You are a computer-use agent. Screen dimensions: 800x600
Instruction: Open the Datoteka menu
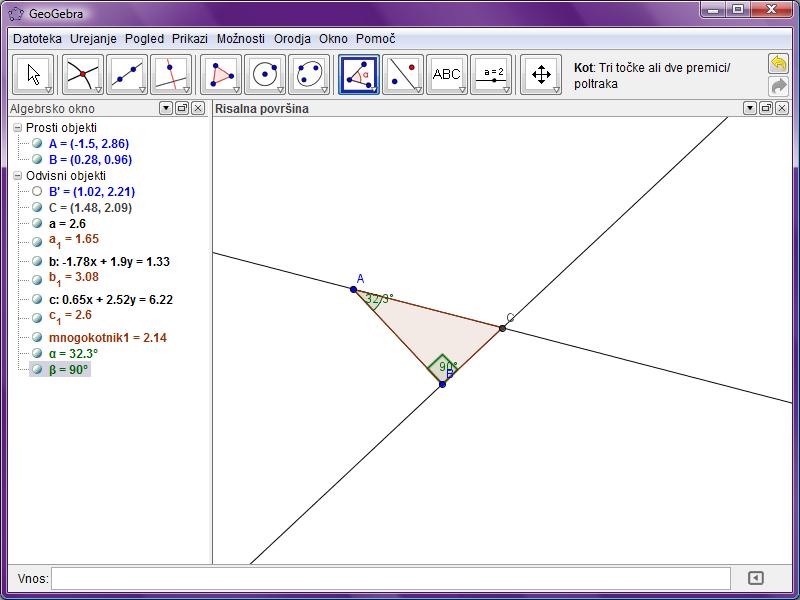pos(37,39)
